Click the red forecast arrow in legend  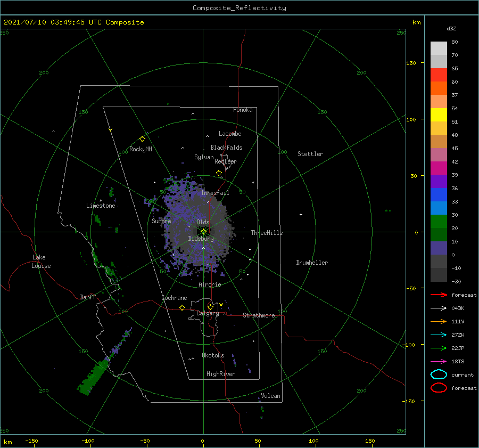439,295
